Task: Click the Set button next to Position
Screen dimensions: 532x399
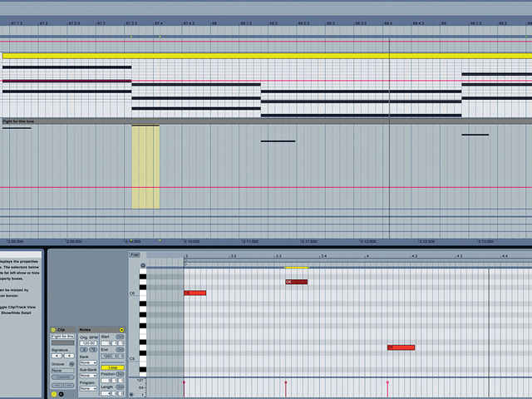Action: (120, 374)
